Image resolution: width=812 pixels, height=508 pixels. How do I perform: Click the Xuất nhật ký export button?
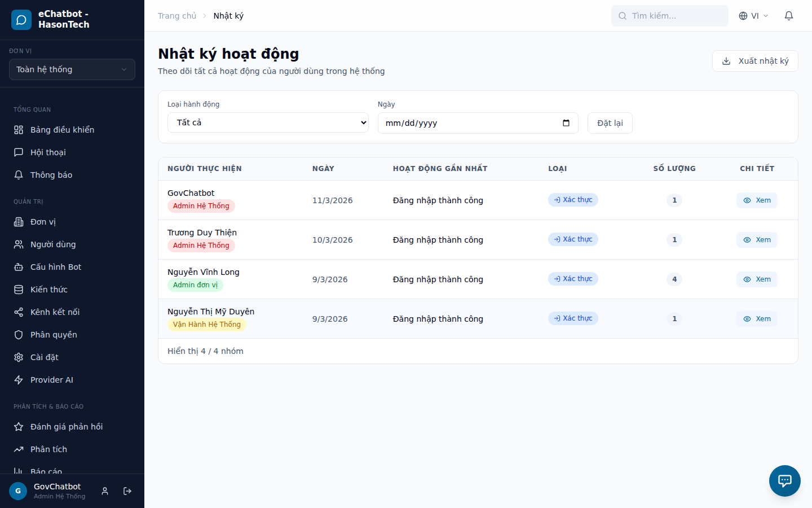755,60
